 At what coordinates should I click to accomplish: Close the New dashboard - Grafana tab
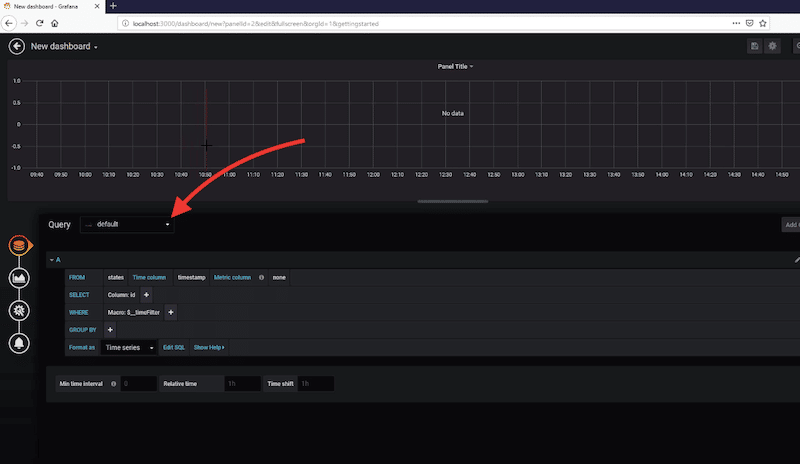pyautogui.click(x=97, y=6)
